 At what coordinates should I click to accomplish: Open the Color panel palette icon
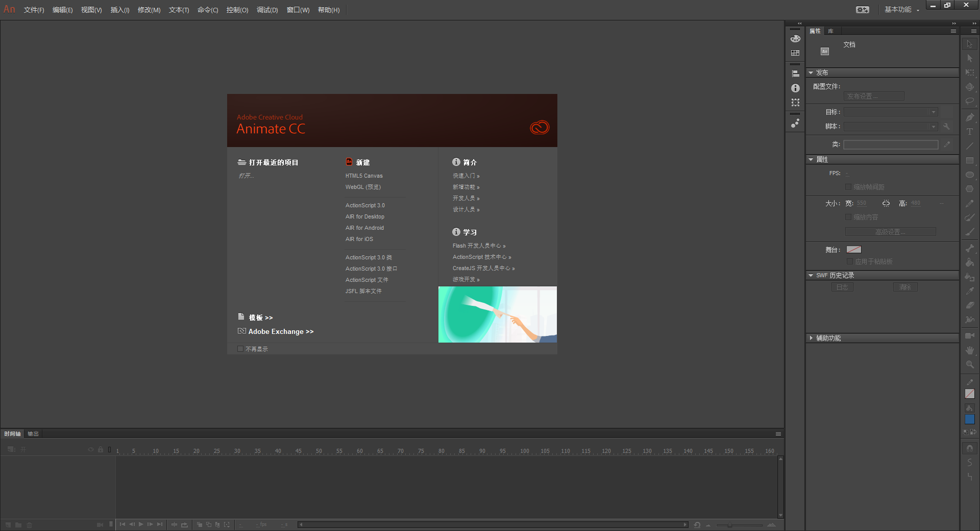[795, 39]
